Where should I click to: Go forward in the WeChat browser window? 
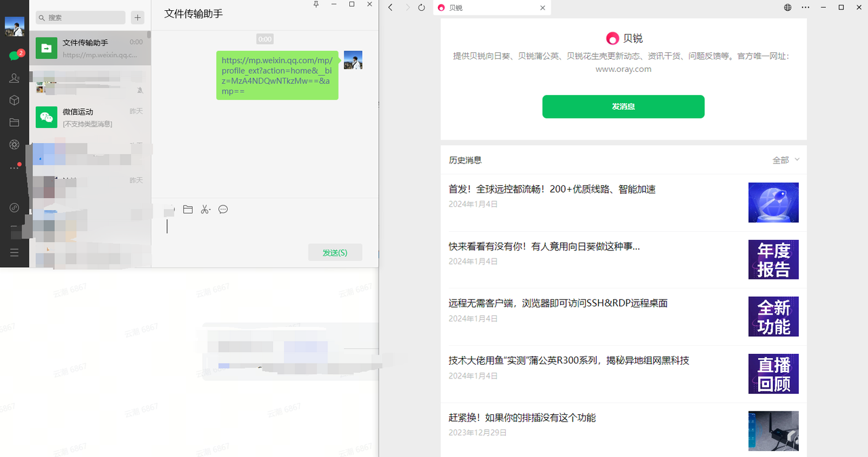tap(407, 7)
